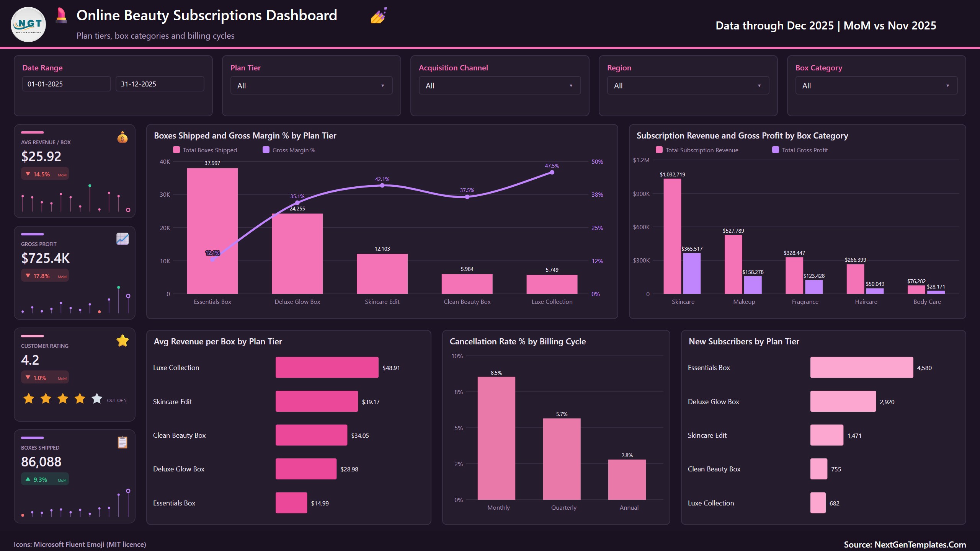This screenshot has height=551, width=980.
Task: Open the Region dropdown
Action: point(688,86)
